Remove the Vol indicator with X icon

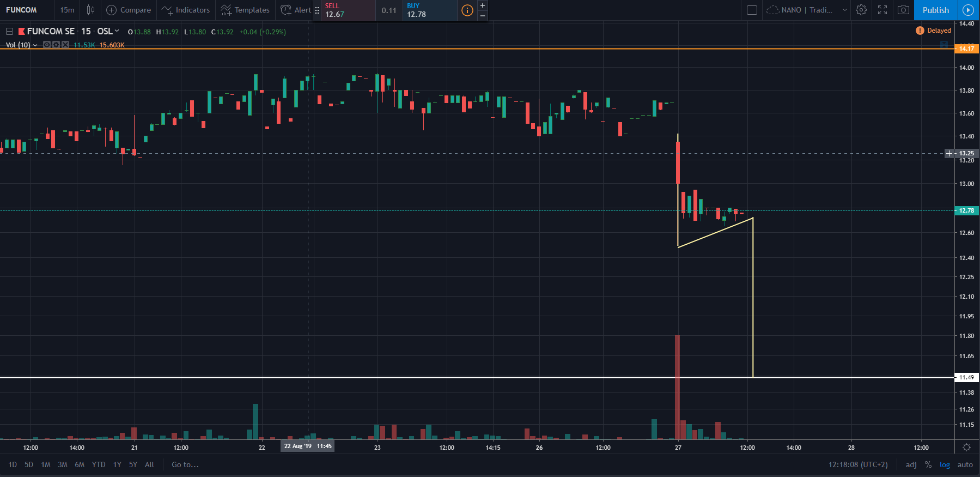coord(65,45)
